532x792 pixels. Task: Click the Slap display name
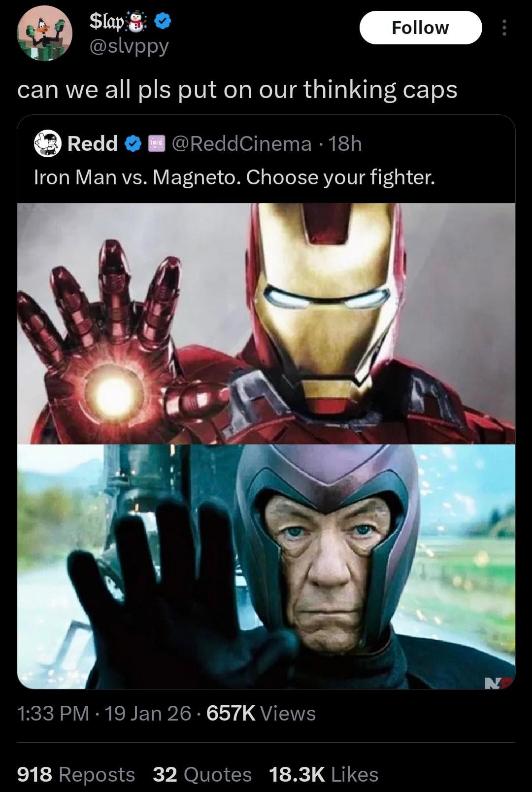pyautogui.click(x=107, y=20)
